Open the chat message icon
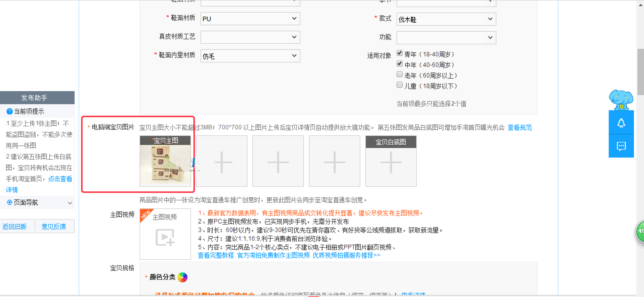The width and height of the screenshot is (644, 297). (x=621, y=146)
